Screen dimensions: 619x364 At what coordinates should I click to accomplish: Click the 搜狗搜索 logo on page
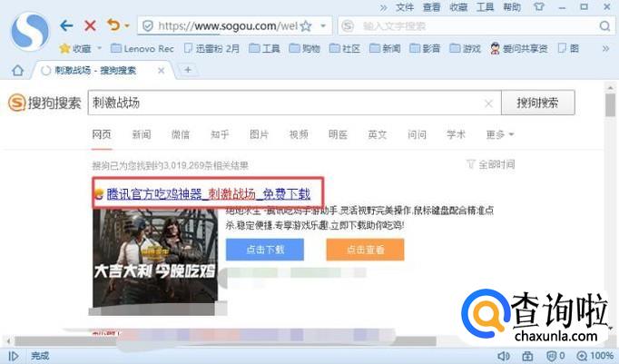point(44,103)
